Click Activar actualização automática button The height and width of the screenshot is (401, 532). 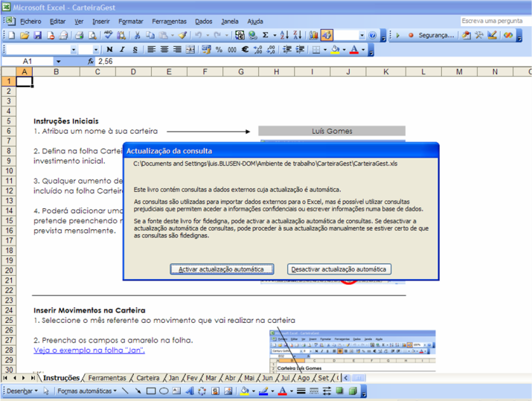click(x=222, y=269)
